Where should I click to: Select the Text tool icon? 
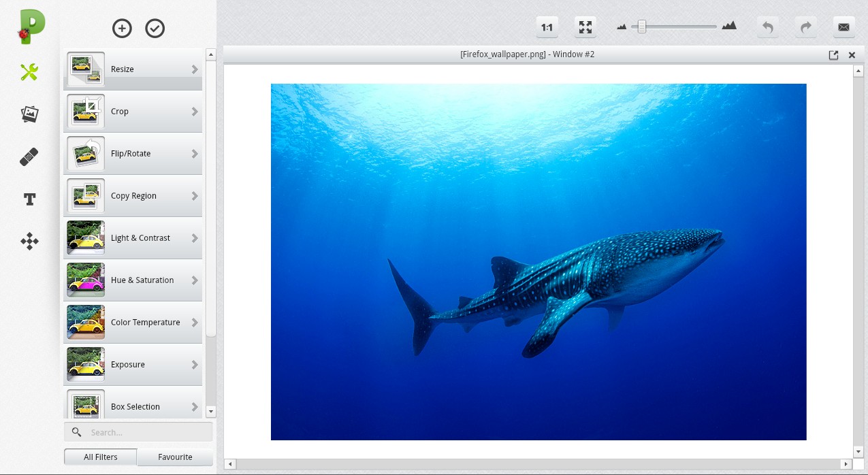pos(29,199)
